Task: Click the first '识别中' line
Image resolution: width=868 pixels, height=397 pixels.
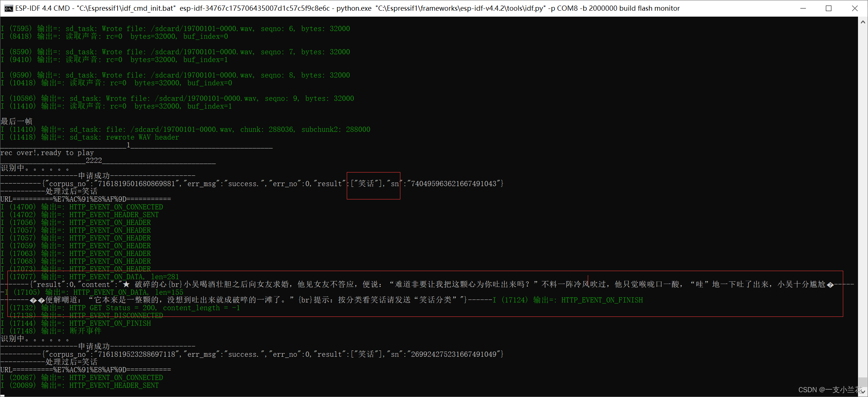Action: tap(35, 168)
